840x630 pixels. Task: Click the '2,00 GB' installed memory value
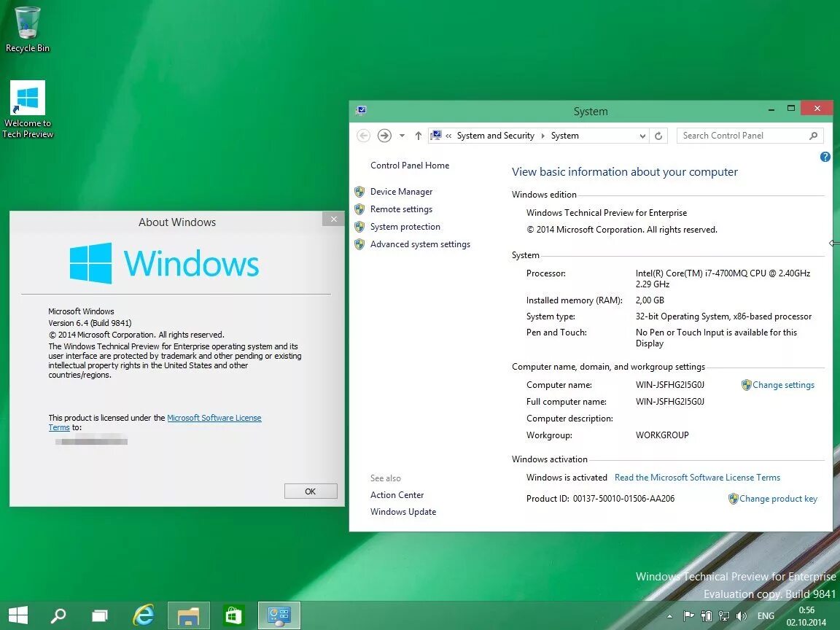pos(650,300)
